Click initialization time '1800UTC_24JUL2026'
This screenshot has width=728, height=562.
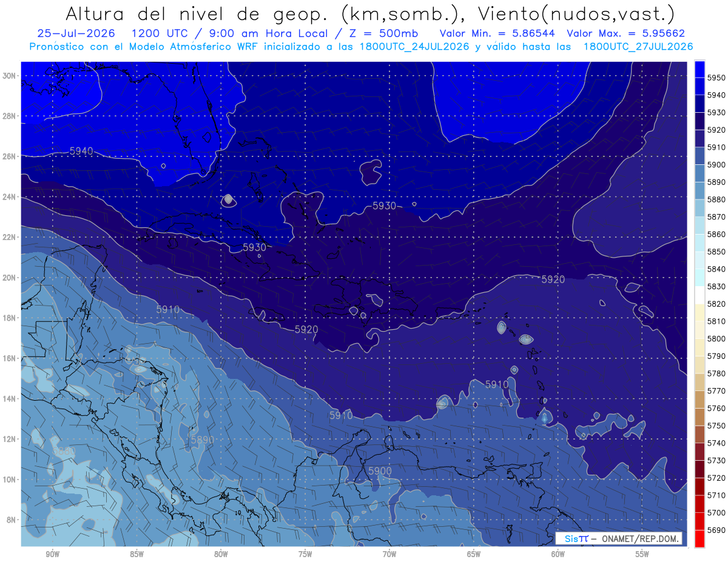coord(414,47)
